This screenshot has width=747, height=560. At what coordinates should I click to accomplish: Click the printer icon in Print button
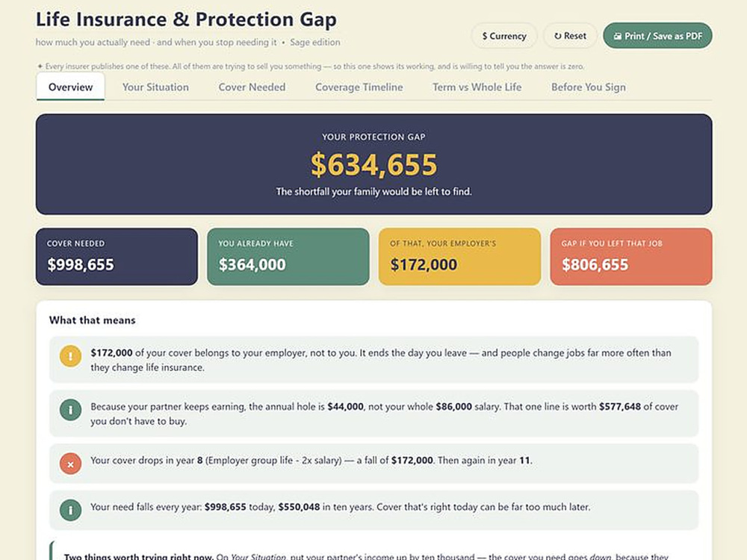tap(618, 36)
